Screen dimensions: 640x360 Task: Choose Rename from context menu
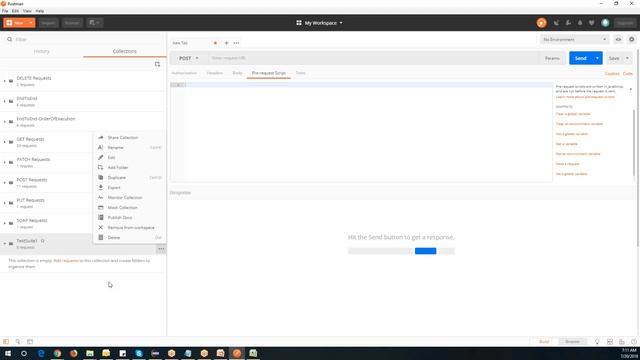(x=130, y=147)
